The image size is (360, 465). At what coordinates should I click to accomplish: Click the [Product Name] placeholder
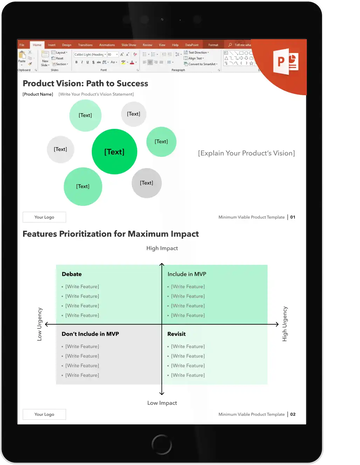point(38,94)
